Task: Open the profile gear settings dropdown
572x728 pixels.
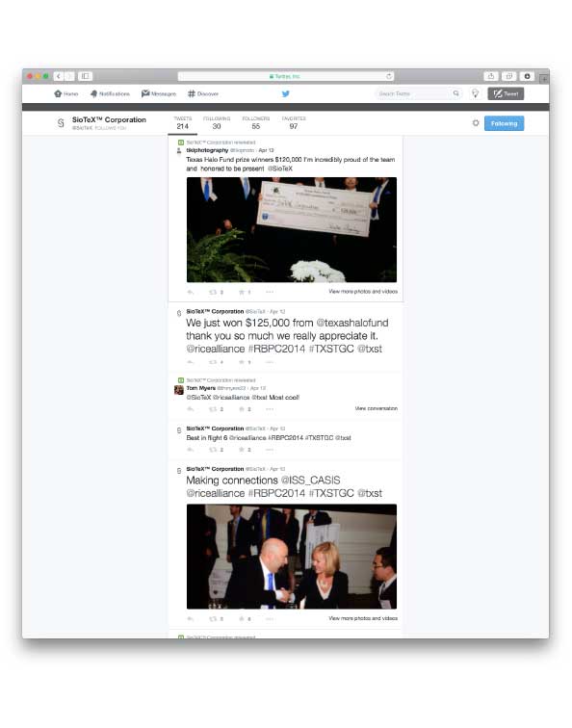Action: (476, 123)
